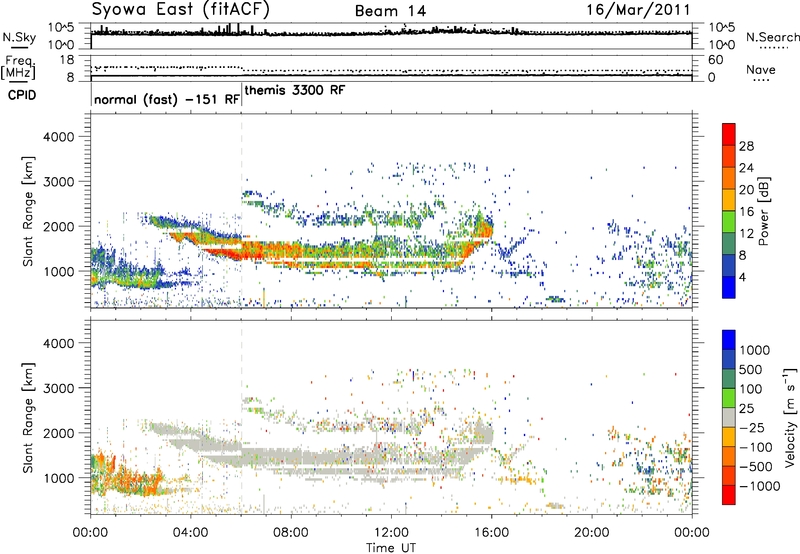Click the '-25' tick on Velocity scale
This screenshot has width=800, height=554.
click(752, 427)
